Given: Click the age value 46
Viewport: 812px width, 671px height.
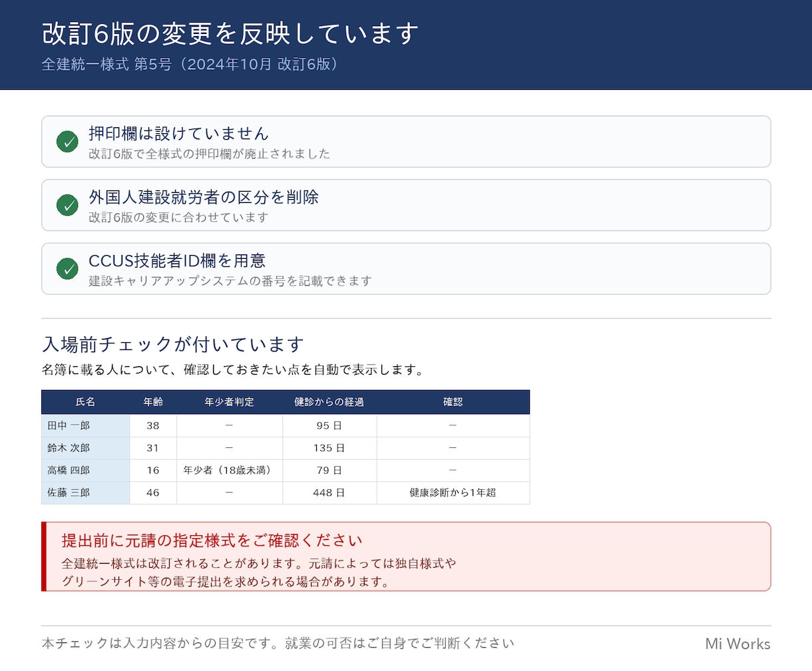Looking at the screenshot, I should point(153,493).
